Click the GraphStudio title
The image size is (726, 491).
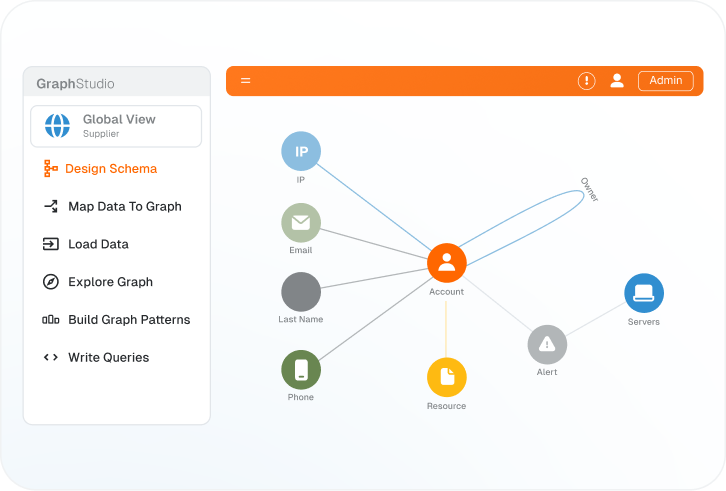(75, 84)
